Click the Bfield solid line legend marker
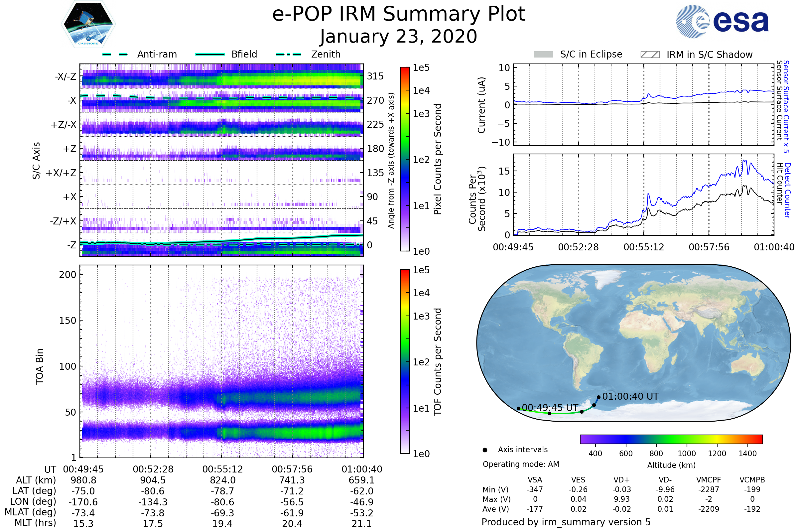This screenshot has width=798, height=532. click(x=210, y=54)
